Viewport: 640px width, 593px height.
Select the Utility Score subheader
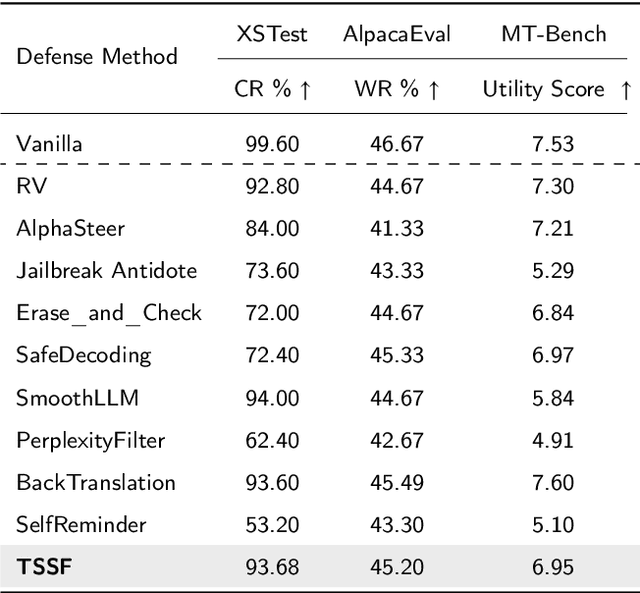pyautogui.click(x=556, y=90)
